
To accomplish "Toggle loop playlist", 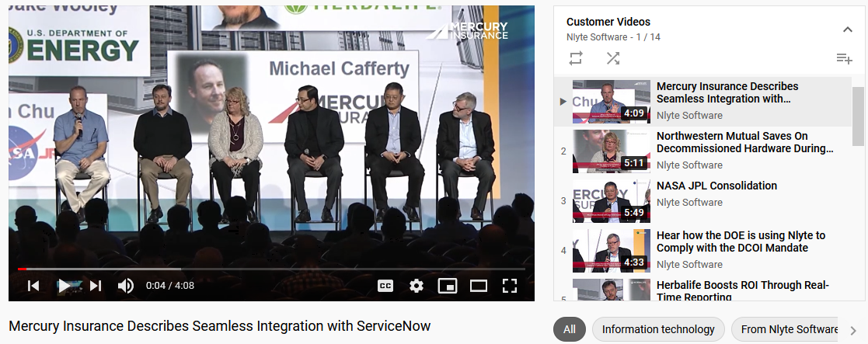I will coord(576,58).
